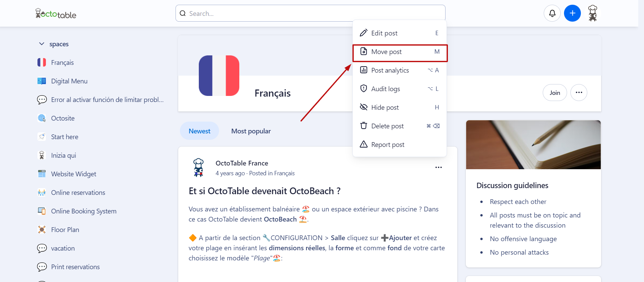Click the notifications bell icon
This screenshot has height=282, width=644.
552,14
